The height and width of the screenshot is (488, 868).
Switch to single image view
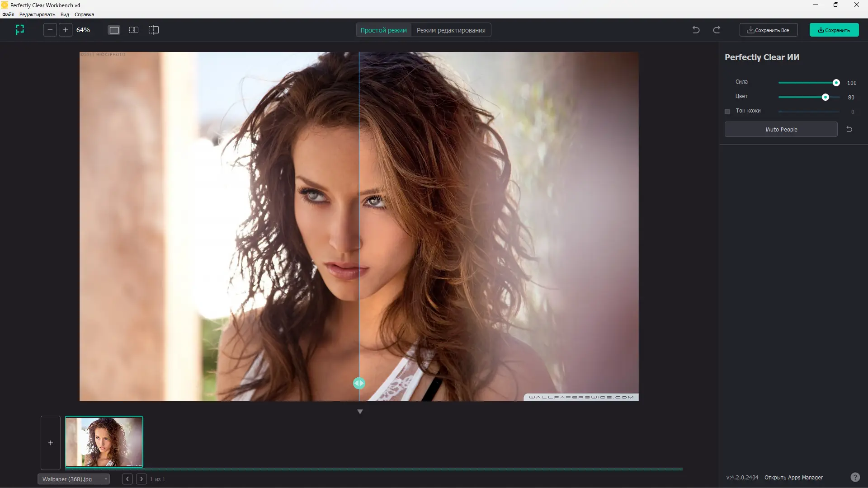[114, 30]
